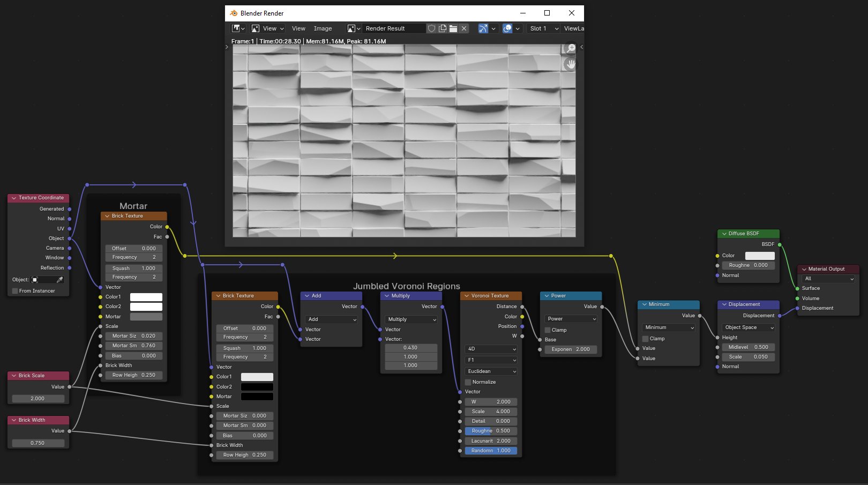Open the View menu in render window
This screenshot has height=485, width=868.
click(298, 28)
